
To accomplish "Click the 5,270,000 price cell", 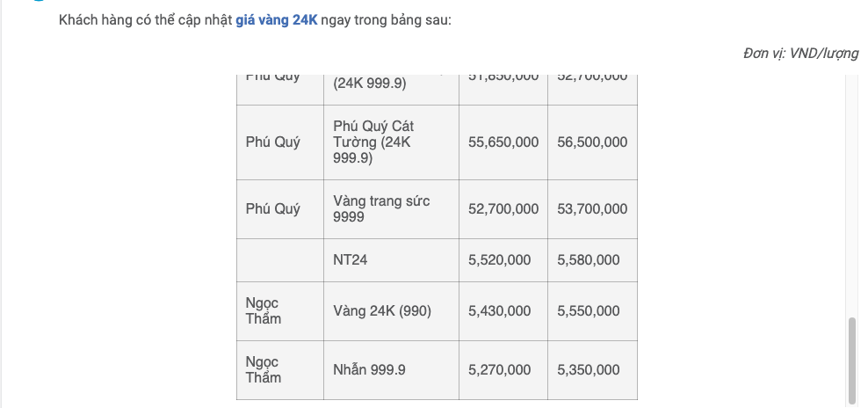I will point(499,370).
